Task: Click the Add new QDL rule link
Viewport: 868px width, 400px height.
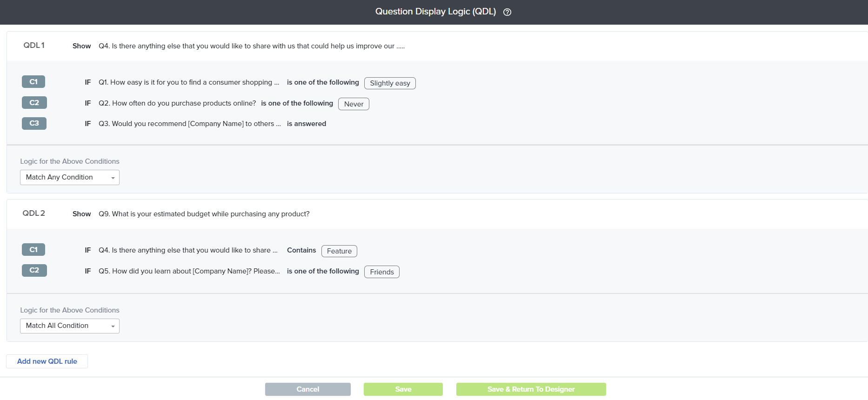Action: click(x=47, y=361)
